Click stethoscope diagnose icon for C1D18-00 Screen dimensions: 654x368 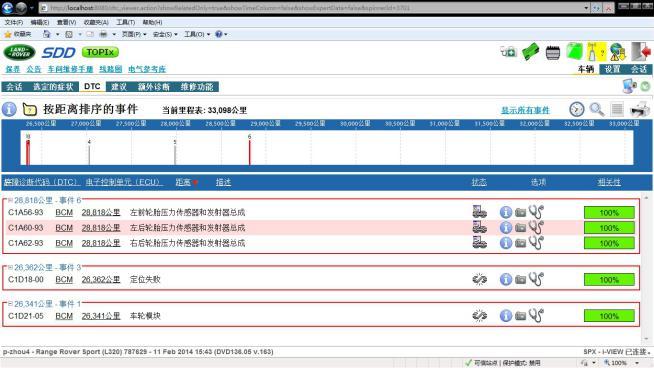[536, 279]
